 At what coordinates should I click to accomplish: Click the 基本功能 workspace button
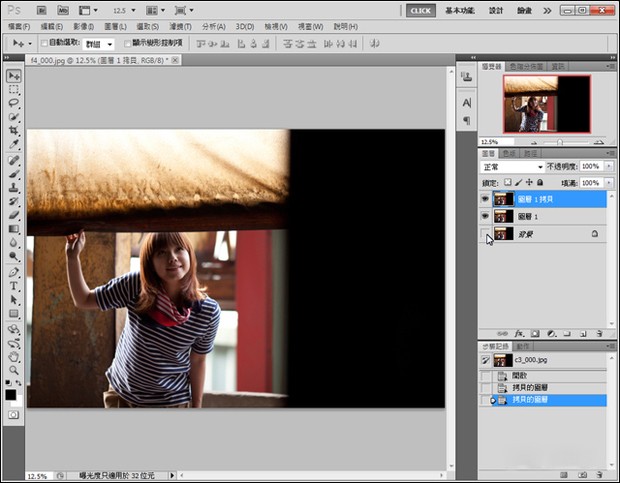(460, 10)
